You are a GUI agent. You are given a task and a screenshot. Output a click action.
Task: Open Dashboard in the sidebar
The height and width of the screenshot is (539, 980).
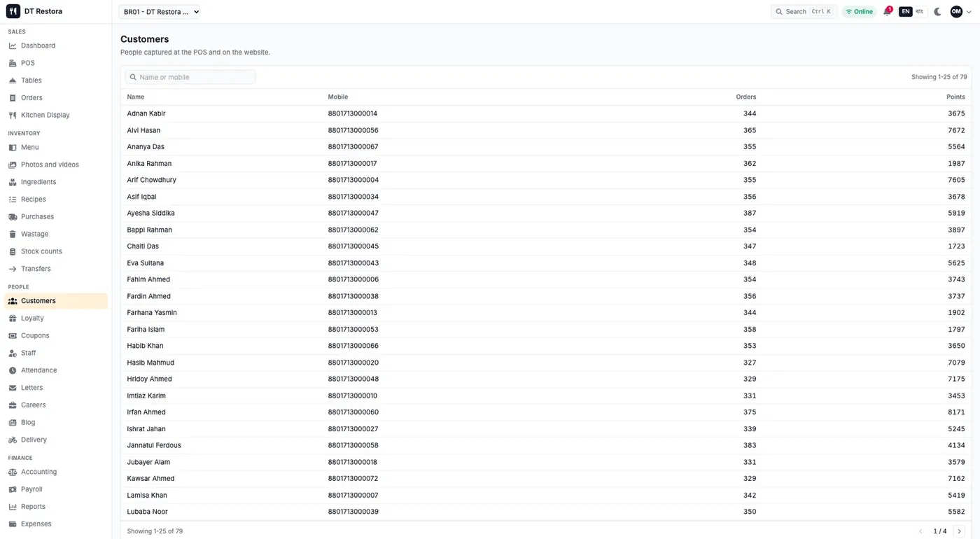56,45
